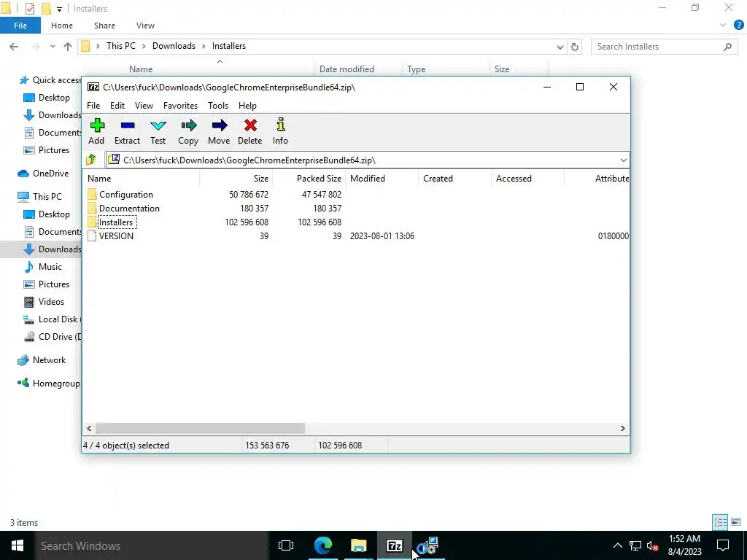Click the 7-Zip address path field
Screen dimensions: 747x560
368,160
